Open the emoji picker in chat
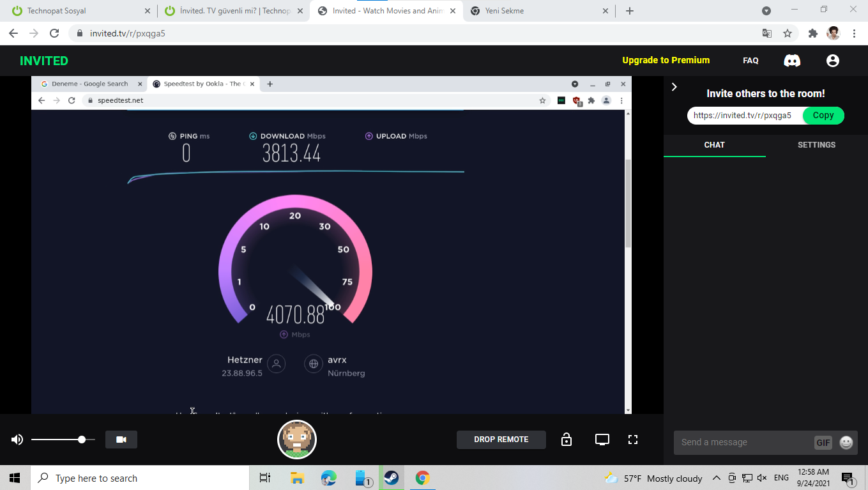Screen dimensions: 868x490 846,442
